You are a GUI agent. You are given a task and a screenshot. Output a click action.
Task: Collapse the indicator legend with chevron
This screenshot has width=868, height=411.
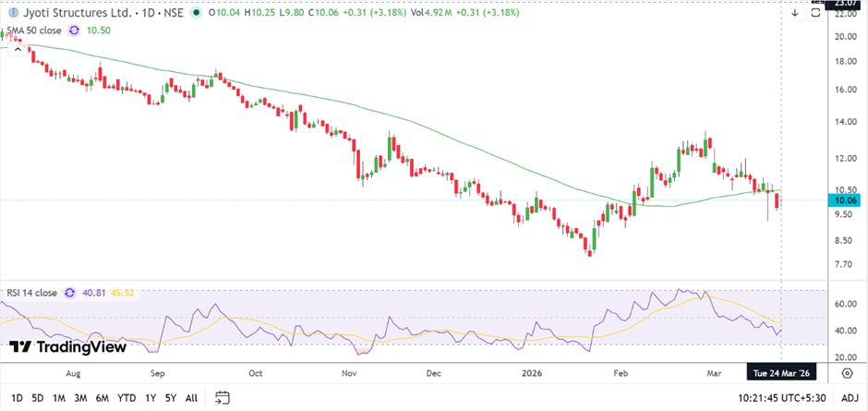(x=16, y=49)
